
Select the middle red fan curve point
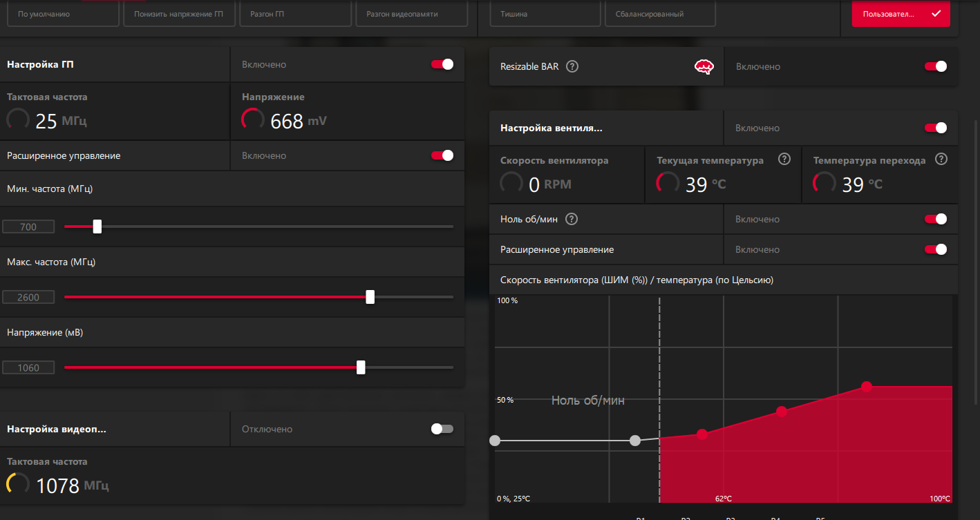click(x=782, y=412)
